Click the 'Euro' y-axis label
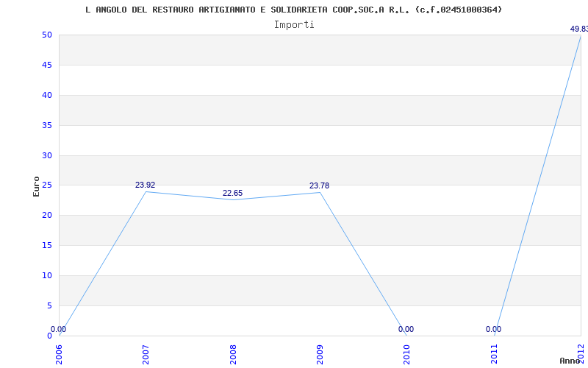The width and height of the screenshot is (588, 368). click(36, 186)
